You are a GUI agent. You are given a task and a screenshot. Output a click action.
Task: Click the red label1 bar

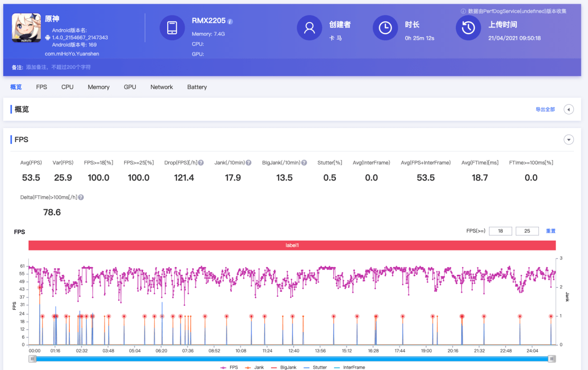tap(292, 245)
